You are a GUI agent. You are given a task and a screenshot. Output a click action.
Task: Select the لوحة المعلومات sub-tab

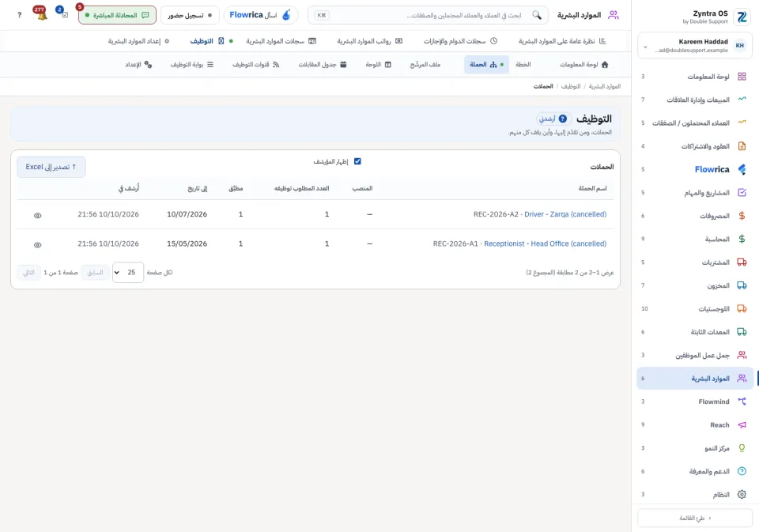583,64
